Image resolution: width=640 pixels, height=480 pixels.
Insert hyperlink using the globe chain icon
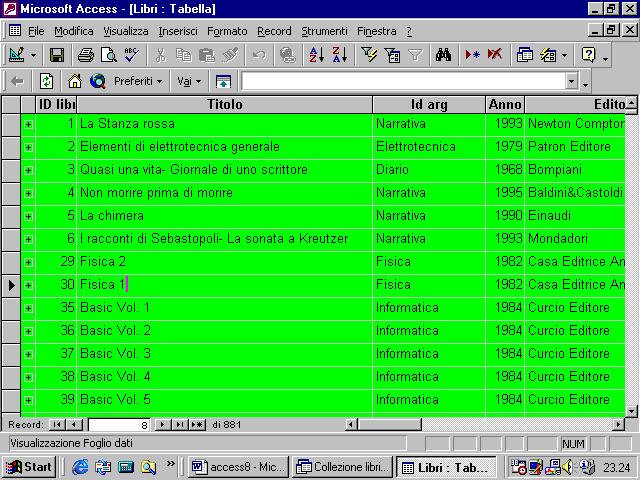288,55
